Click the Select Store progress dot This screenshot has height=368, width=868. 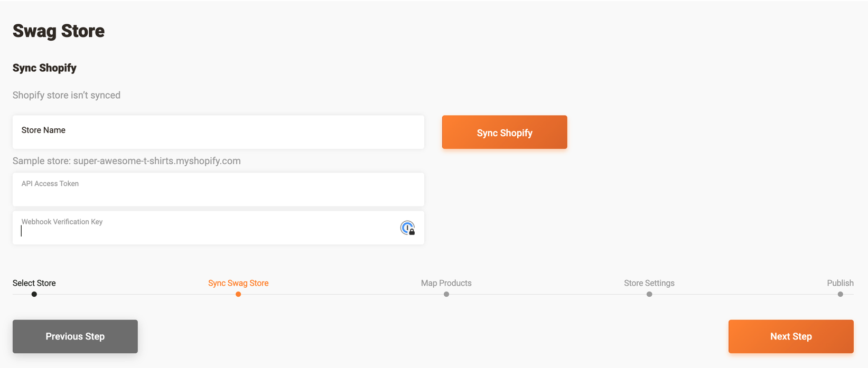click(34, 294)
